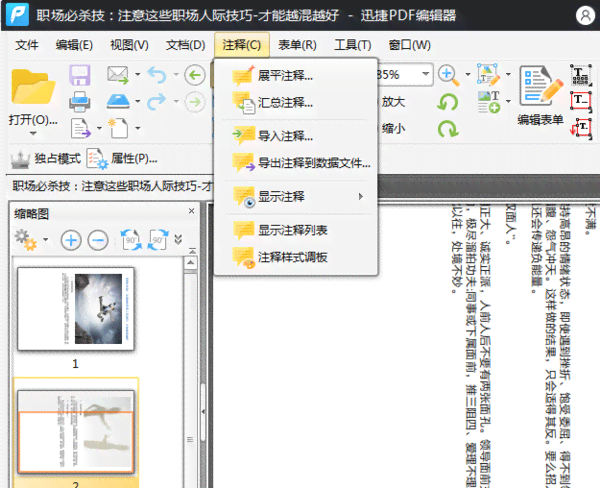Open the 编辑(E) menu

[x=74, y=45]
